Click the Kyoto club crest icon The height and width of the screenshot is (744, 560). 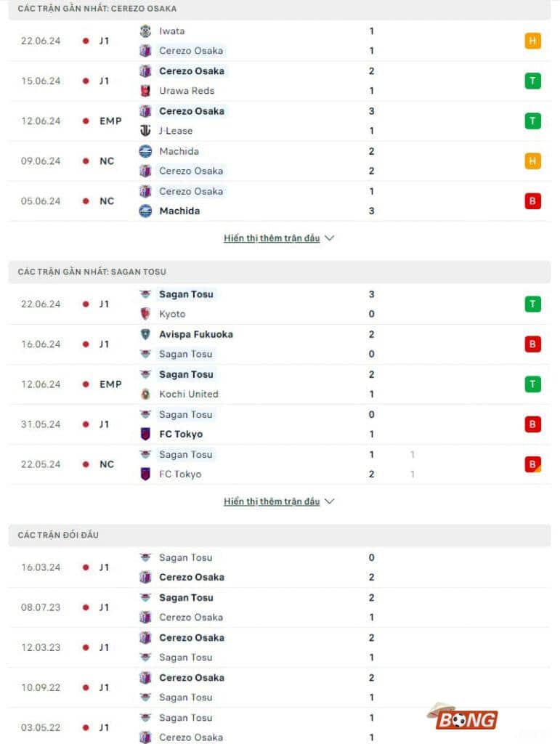[x=145, y=314]
